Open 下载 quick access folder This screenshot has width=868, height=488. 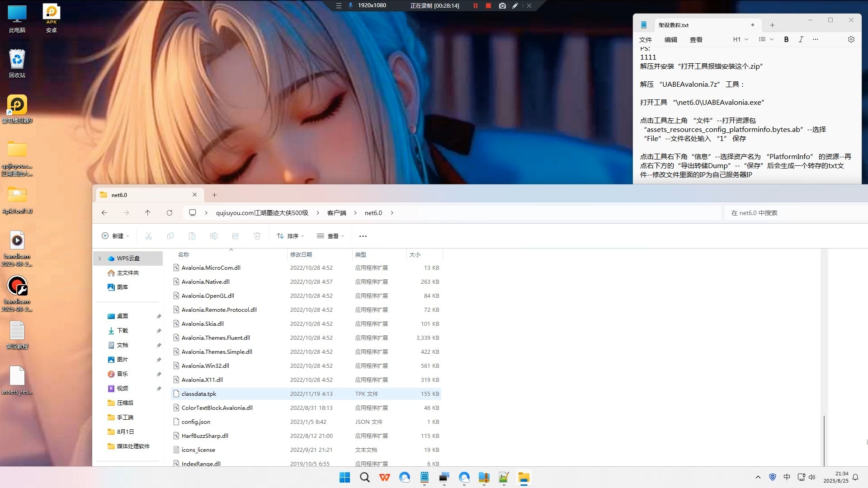pyautogui.click(x=123, y=331)
